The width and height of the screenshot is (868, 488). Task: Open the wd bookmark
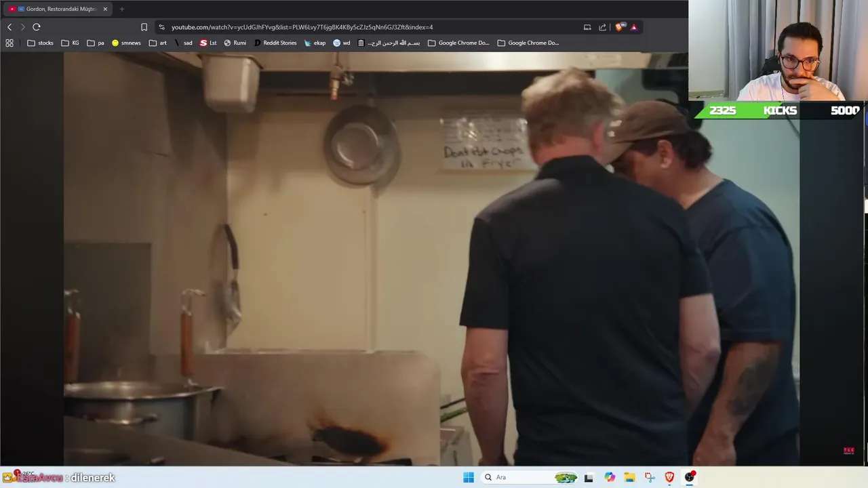pyautogui.click(x=342, y=43)
